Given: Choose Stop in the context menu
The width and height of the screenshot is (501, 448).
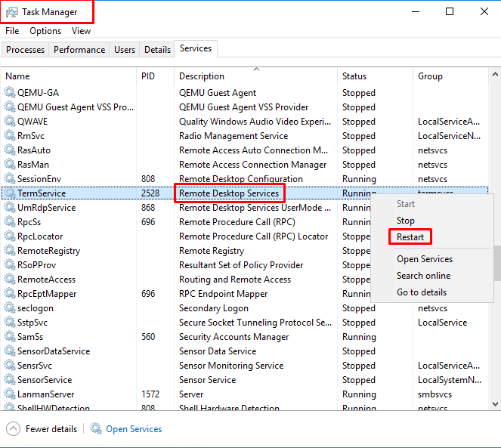Looking at the screenshot, I should pos(406,221).
